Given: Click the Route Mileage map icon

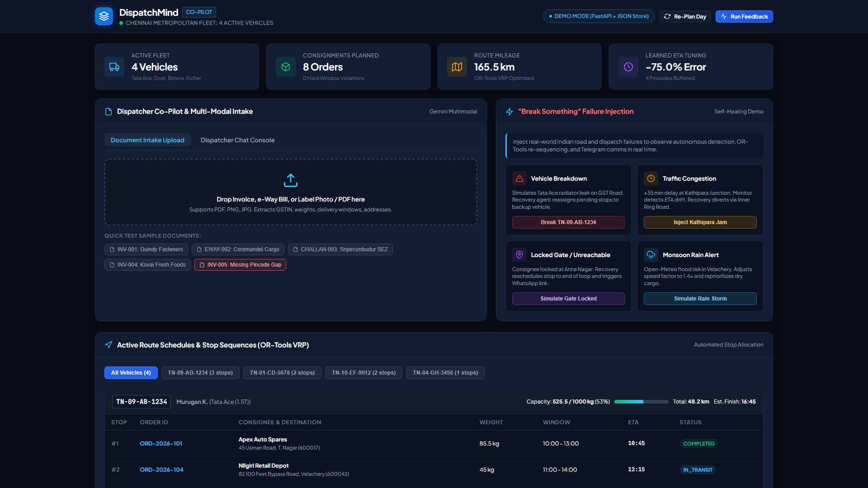Looking at the screenshot, I should click(457, 67).
